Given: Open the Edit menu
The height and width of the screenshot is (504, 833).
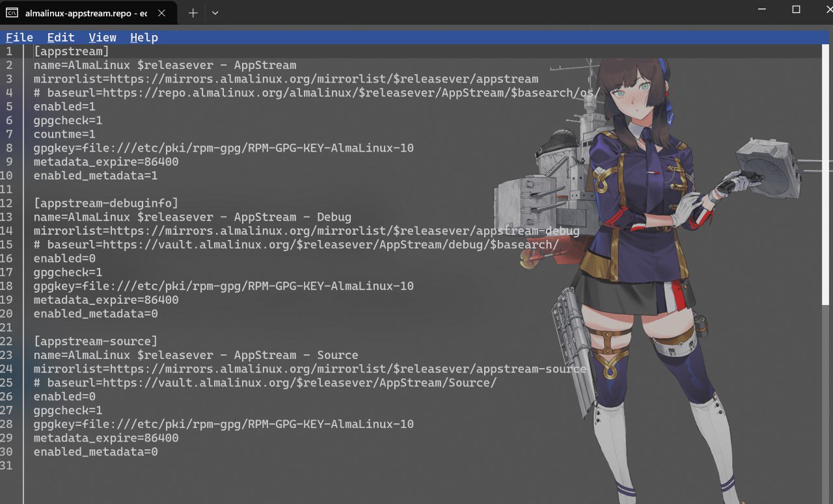Looking at the screenshot, I should [x=61, y=38].
